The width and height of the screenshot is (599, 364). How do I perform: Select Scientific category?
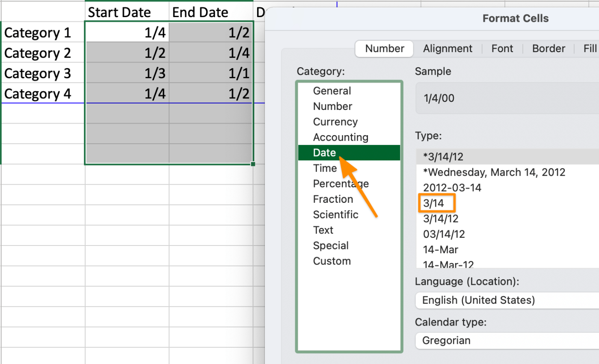click(x=349, y=214)
